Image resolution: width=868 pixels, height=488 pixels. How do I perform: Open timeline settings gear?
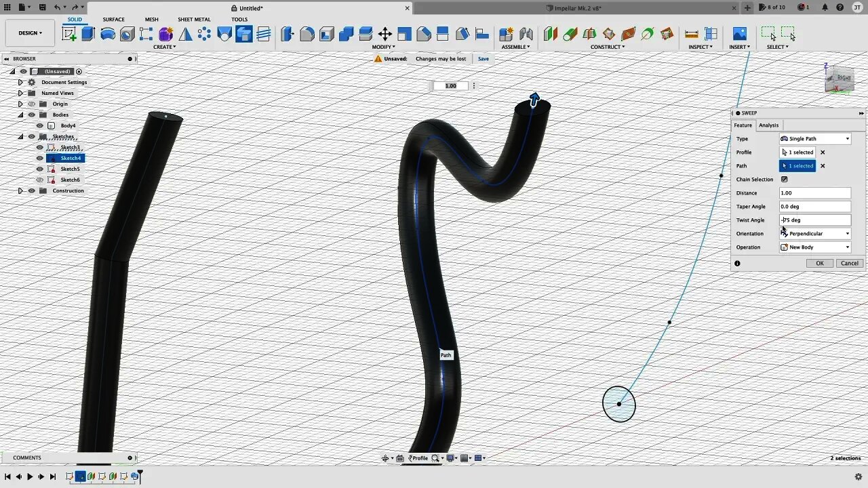[859, 476]
